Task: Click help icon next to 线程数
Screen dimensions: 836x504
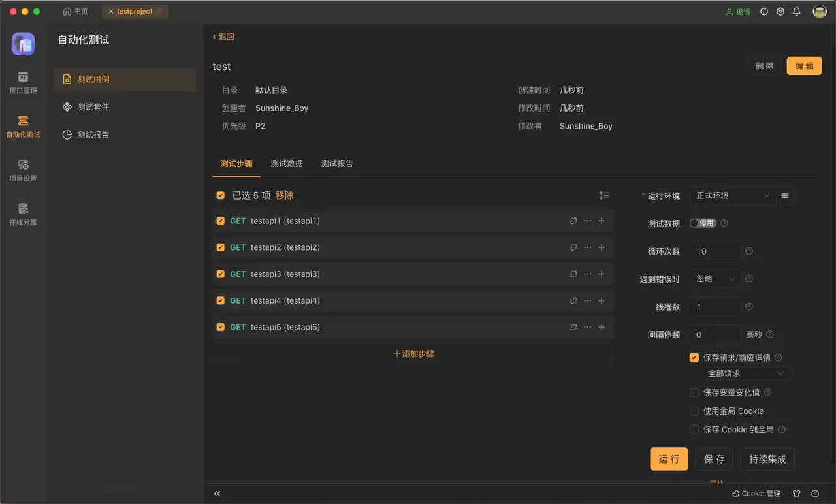Action: point(749,306)
